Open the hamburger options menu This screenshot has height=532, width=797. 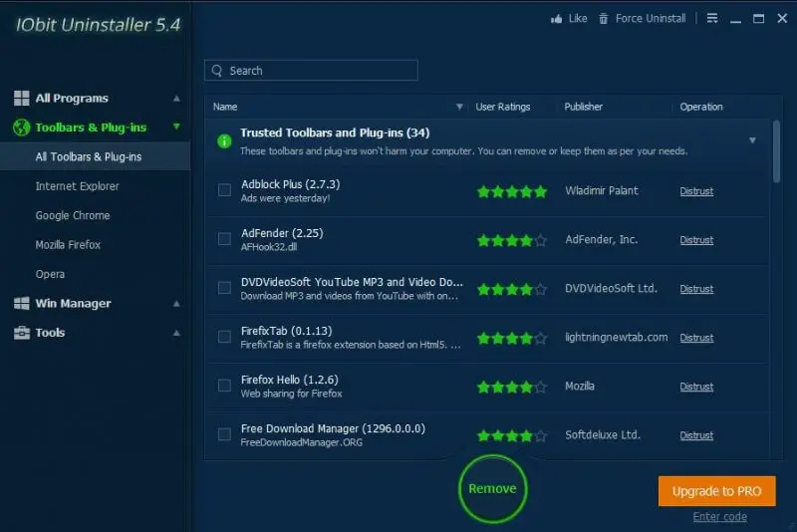coord(712,18)
